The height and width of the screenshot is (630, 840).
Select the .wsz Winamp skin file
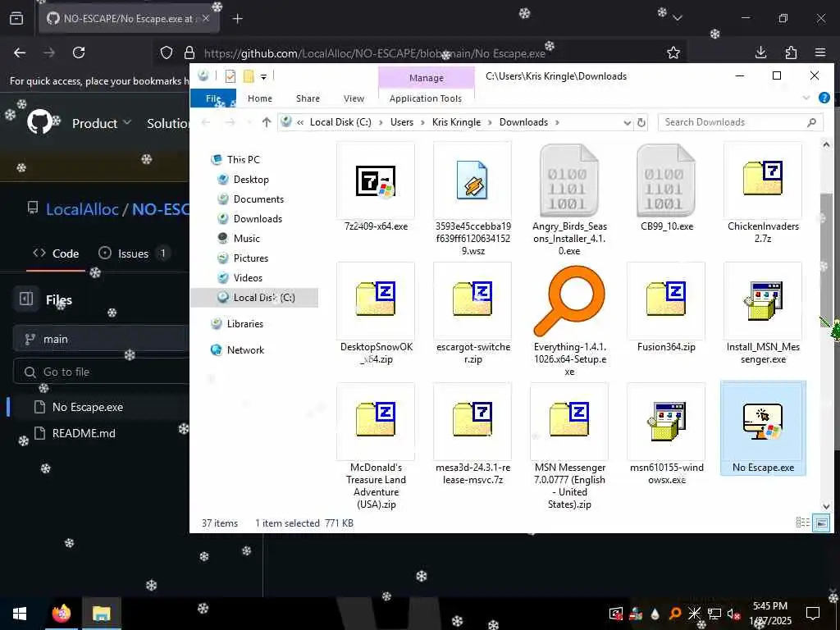pyautogui.click(x=472, y=180)
